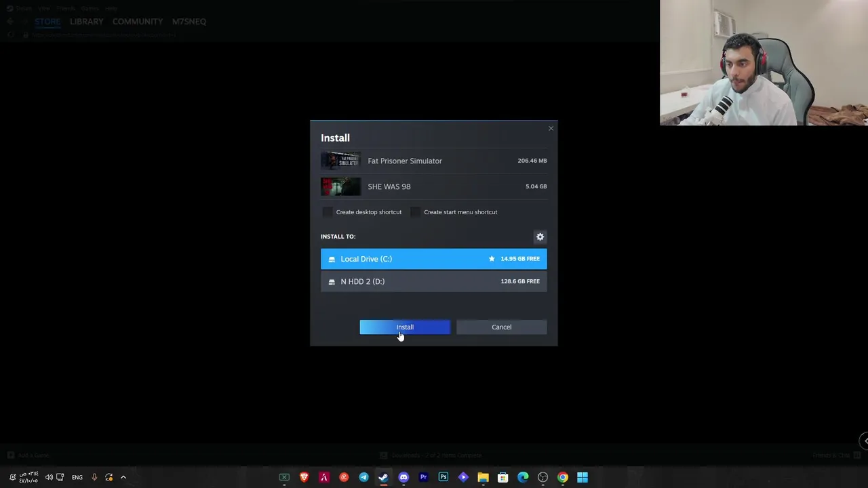
Task: Click the 5.04 GB size value
Action: point(536,186)
